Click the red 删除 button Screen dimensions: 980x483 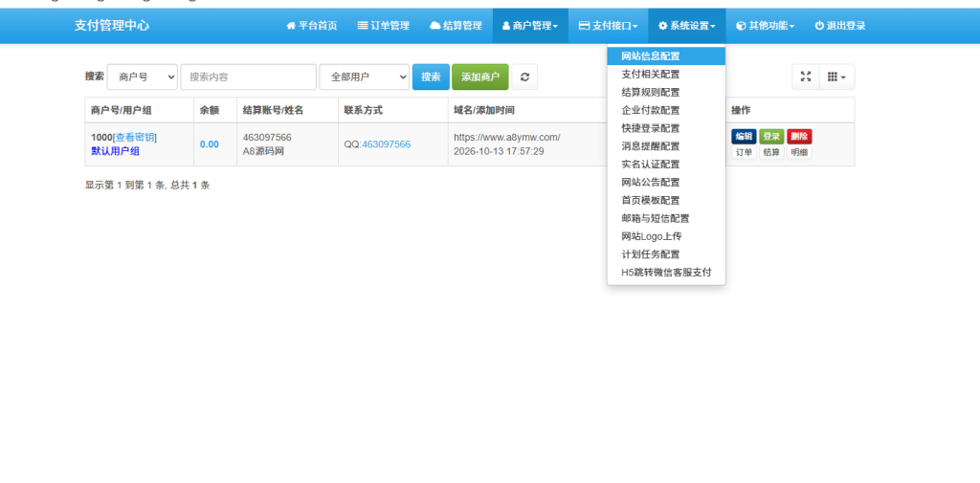(799, 137)
